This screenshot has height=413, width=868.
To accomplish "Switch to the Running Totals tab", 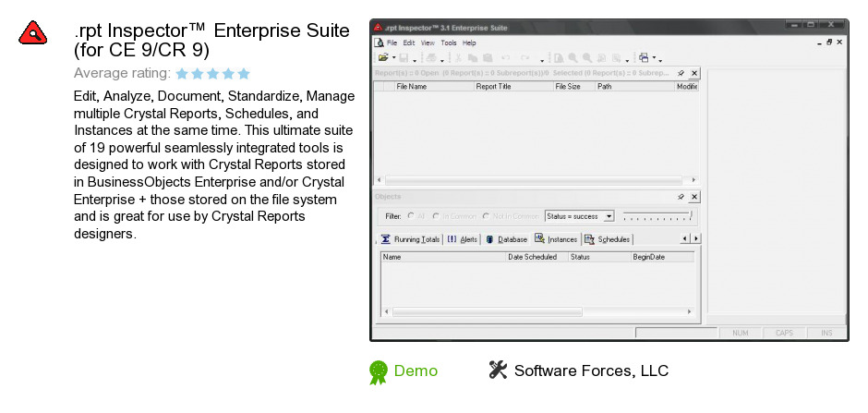I will (x=411, y=239).
